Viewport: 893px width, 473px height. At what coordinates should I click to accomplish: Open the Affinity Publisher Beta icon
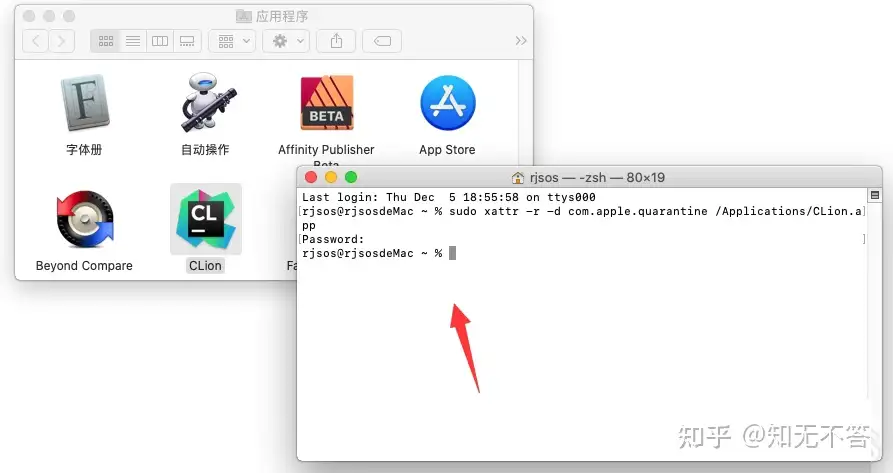327,102
